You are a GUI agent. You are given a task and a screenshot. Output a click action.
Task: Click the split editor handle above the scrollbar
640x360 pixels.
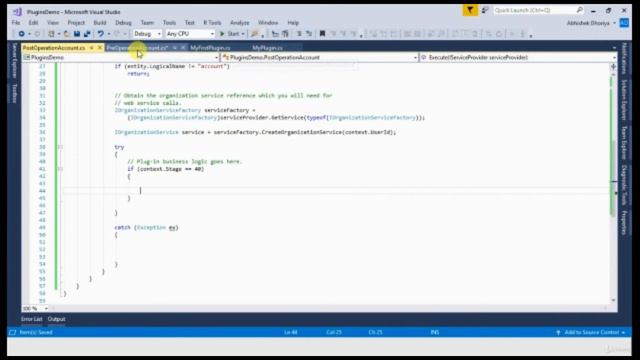tap(613, 66)
